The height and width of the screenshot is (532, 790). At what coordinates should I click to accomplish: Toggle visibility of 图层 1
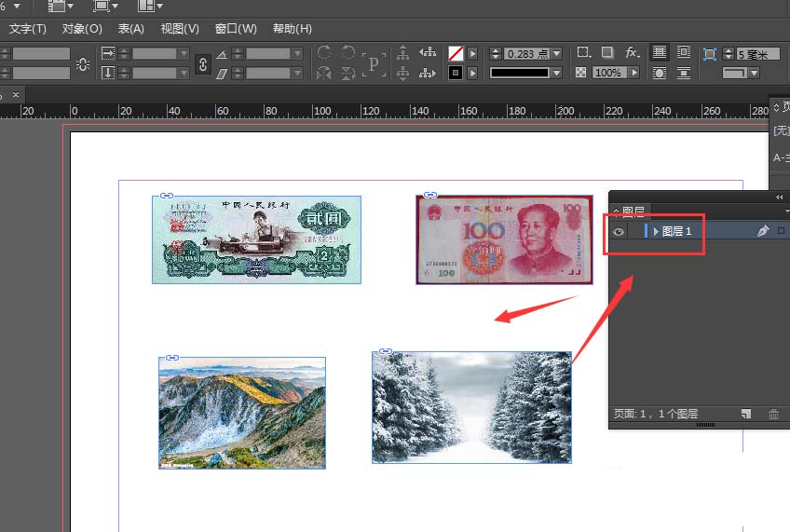(x=619, y=231)
